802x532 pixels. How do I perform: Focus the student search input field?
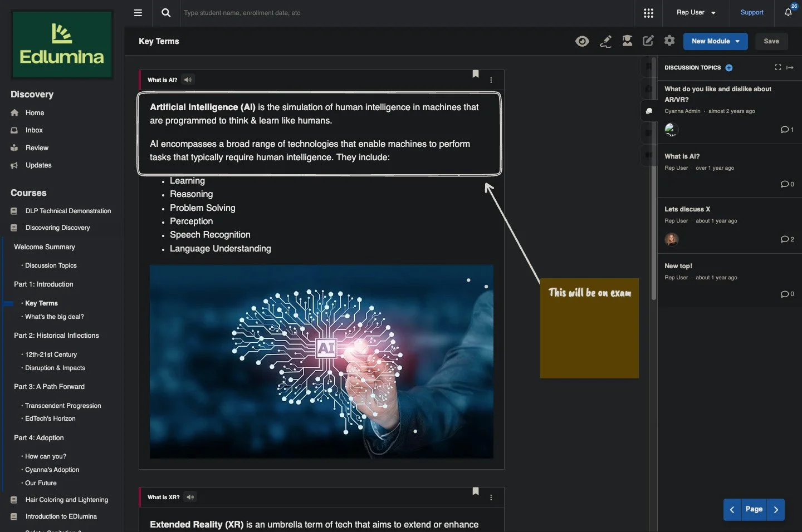407,13
